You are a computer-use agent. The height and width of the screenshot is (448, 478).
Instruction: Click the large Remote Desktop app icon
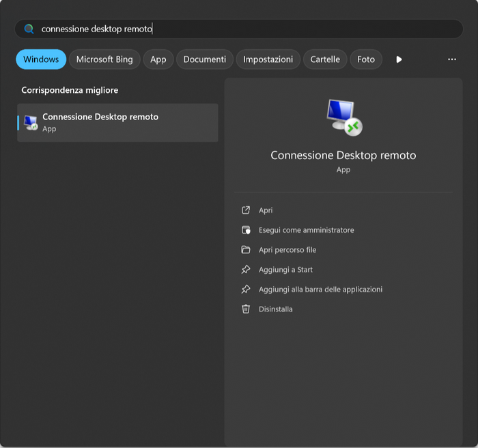(343, 117)
